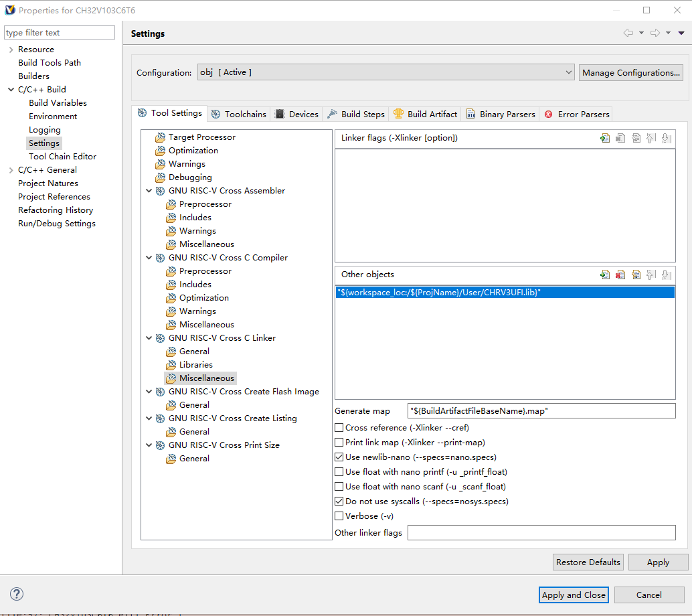The height and width of the screenshot is (616, 692).
Task: Open the Build Steps tab
Action: tap(355, 114)
